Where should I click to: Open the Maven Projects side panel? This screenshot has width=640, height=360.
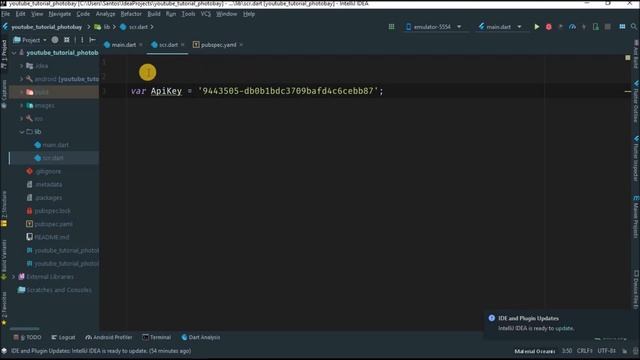pyautogui.click(x=636, y=216)
